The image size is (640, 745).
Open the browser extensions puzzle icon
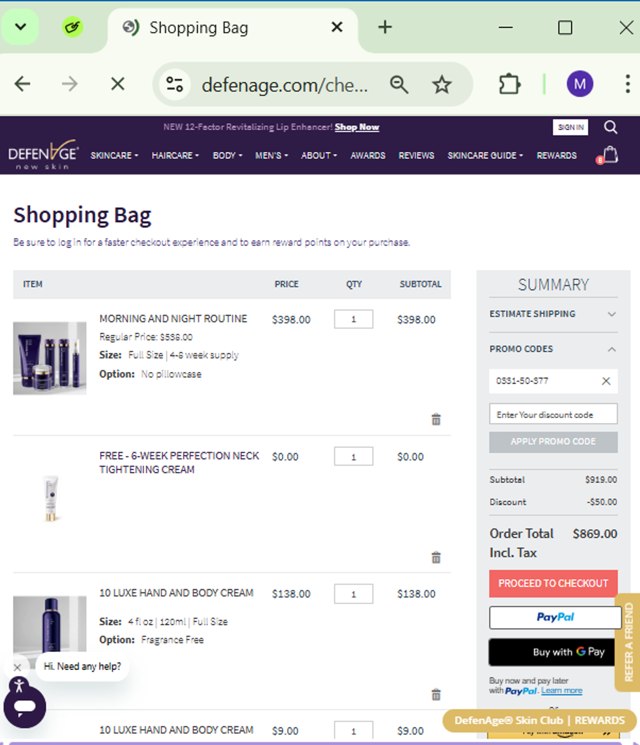pos(509,85)
